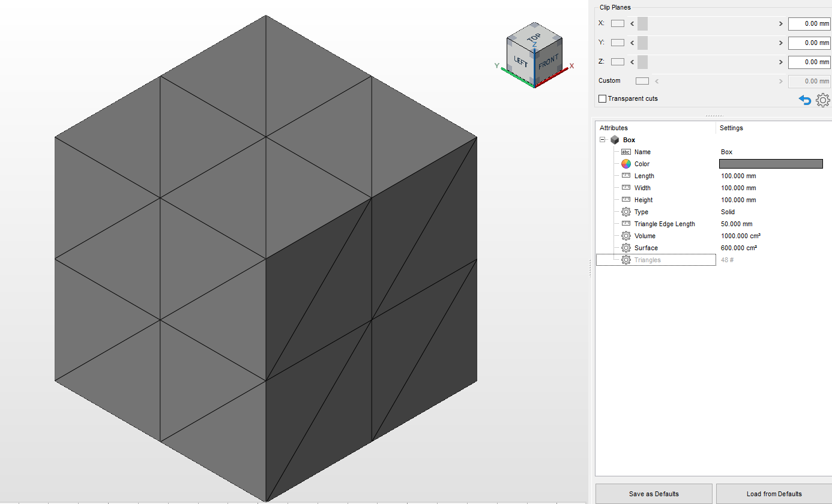Image resolution: width=832 pixels, height=504 pixels.
Task: Select the Box cube icon in the Attributes tree
Action: click(614, 139)
